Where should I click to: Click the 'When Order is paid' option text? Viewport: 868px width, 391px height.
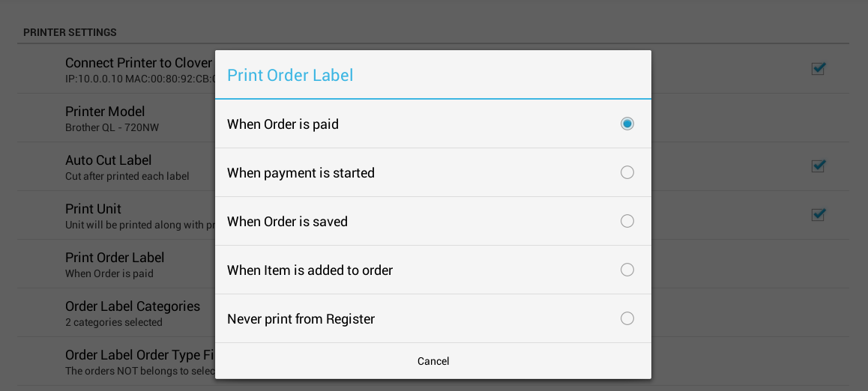coord(283,124)
